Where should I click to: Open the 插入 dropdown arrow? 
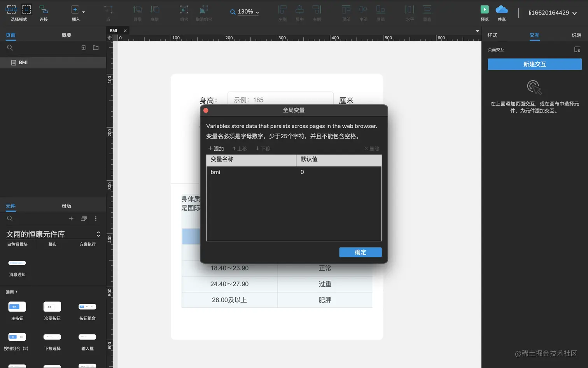tap(83, 12)
